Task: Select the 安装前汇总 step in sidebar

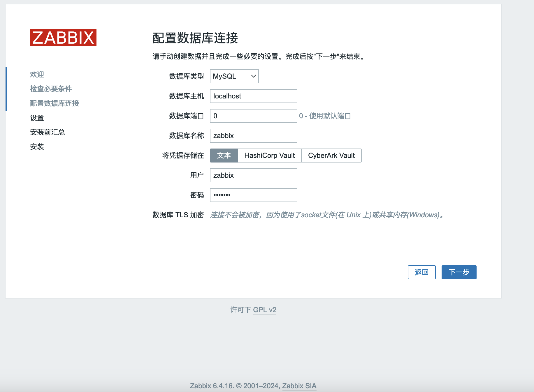Action: tap(48, 132)
